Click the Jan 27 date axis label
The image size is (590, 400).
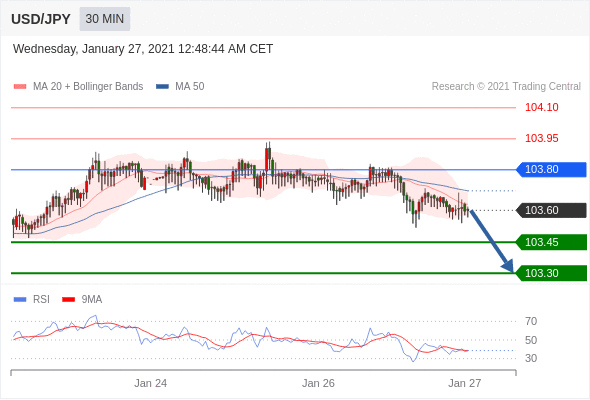pos(465,383)
